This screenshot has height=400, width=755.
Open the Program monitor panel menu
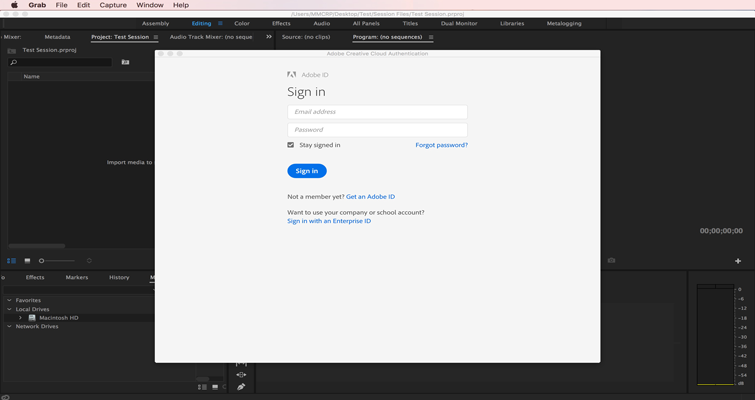coord(431,37)
